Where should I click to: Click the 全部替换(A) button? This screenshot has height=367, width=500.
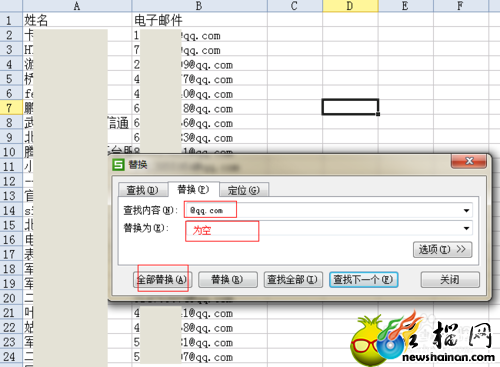(162, 279)
